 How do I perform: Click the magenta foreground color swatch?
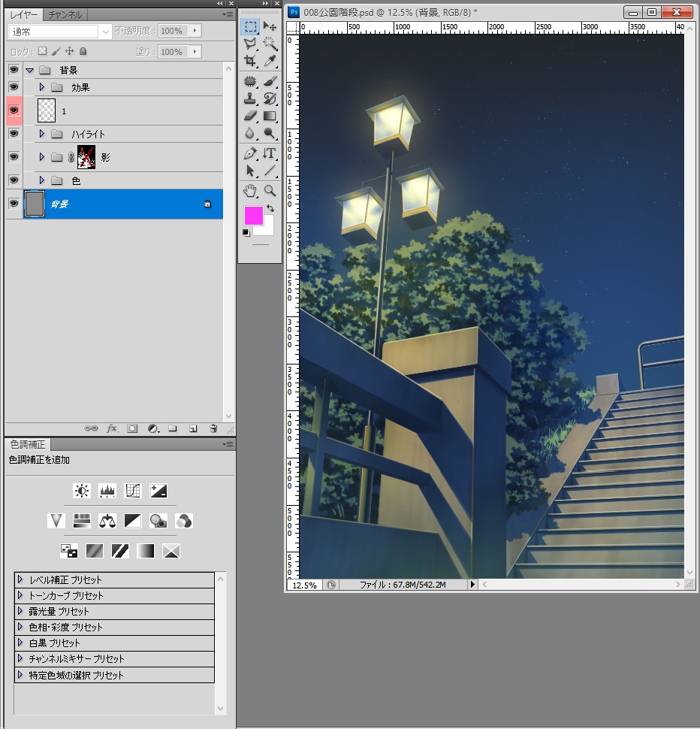(x=254, y=215)
